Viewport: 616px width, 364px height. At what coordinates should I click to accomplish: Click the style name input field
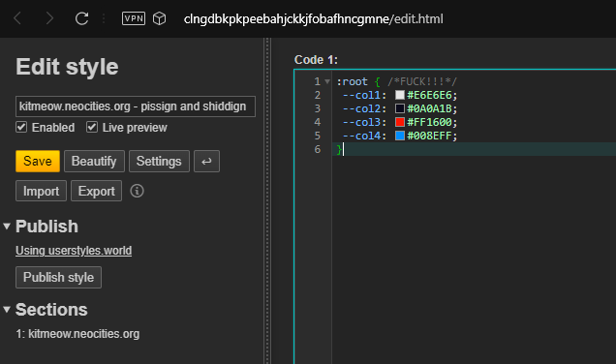(x=136, y=106)
